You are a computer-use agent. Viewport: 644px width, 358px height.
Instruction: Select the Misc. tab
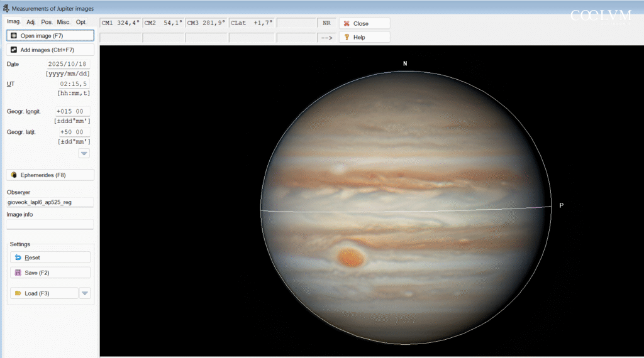64,22
